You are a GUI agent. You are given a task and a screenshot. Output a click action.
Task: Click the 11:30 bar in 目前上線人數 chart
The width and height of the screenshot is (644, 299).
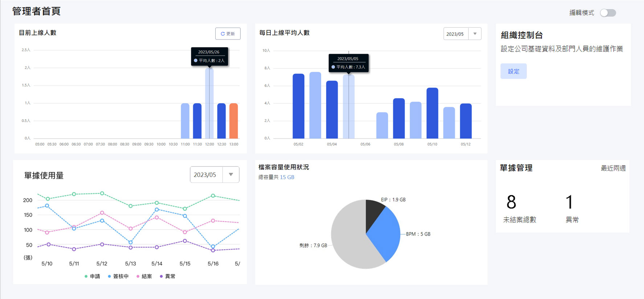[197, 121]
